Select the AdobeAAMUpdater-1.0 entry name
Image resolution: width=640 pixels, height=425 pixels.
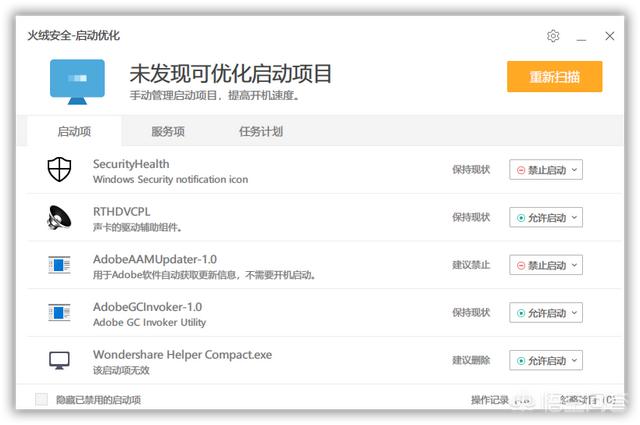click(155, 259)
